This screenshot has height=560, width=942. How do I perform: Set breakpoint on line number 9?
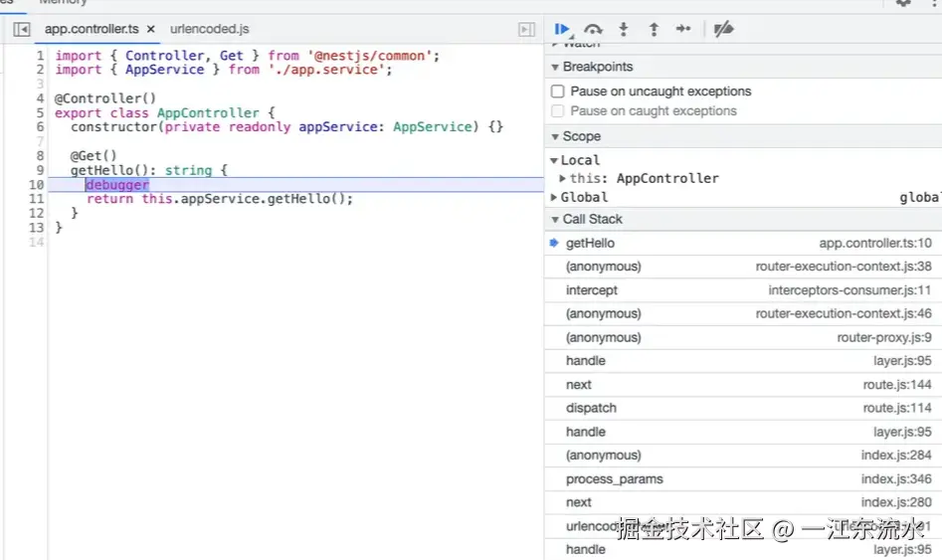click(x=40, y=170)
